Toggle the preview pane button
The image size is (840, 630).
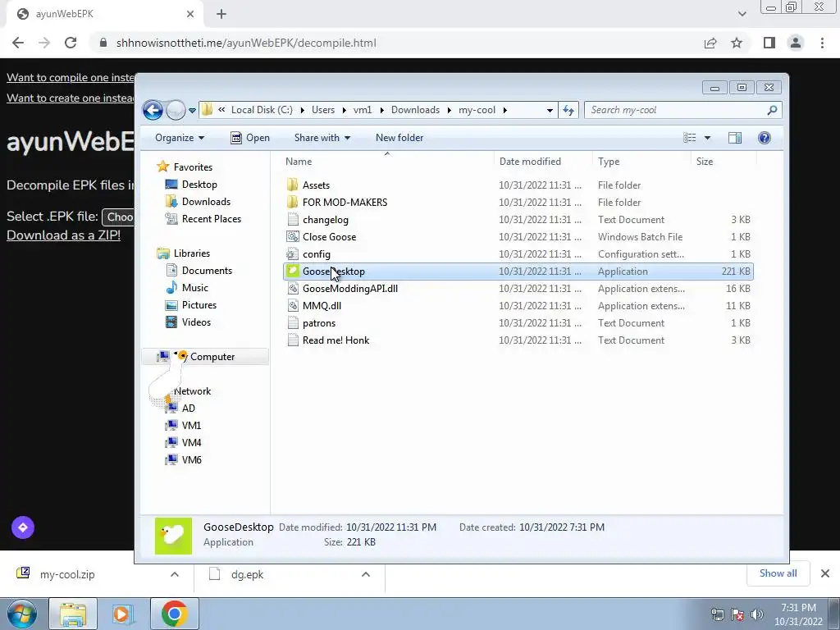pos(735,138)
